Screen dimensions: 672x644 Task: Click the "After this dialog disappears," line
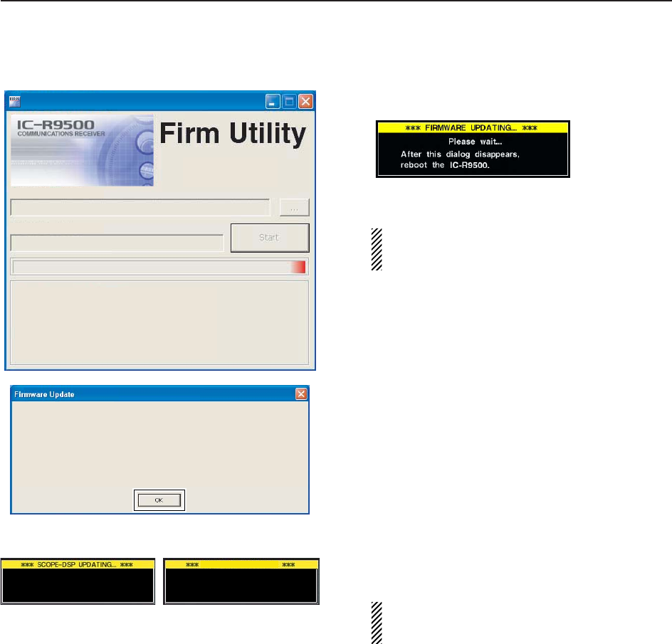pos(460,154)
